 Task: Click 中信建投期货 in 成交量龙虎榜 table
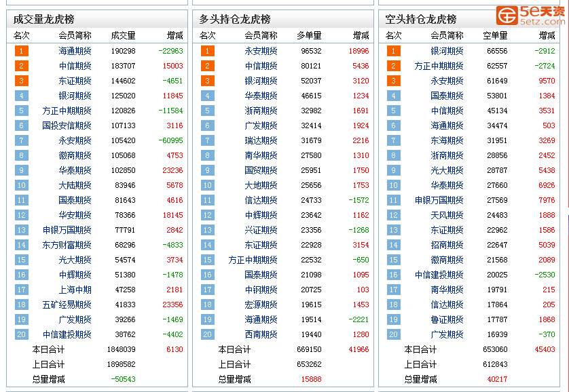pos(67,334)
